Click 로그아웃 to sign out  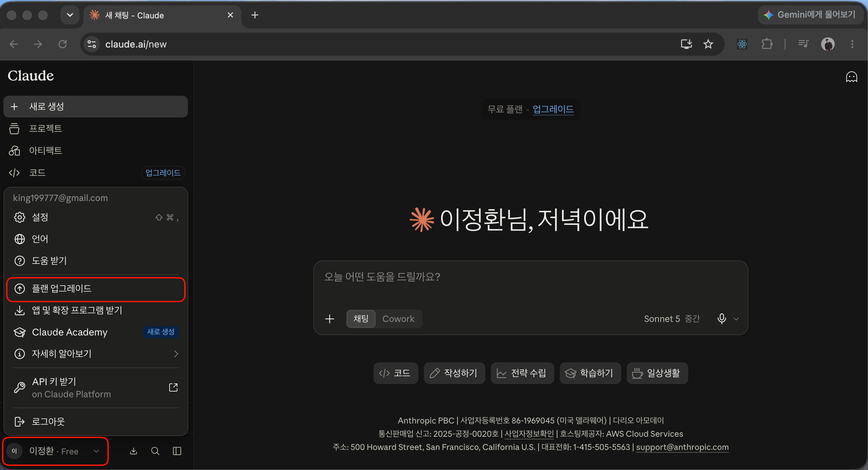pyautogui.click(x=96, y=421)
